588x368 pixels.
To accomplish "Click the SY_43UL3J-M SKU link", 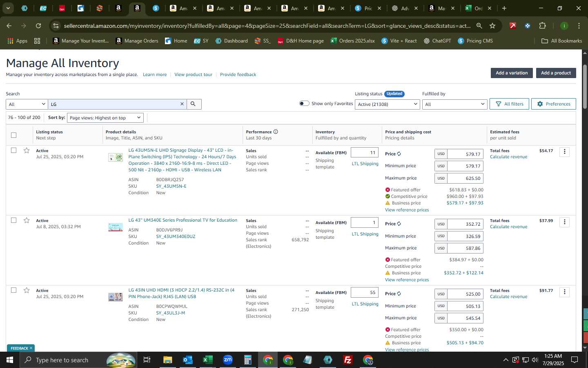I will tap(170, 313).
